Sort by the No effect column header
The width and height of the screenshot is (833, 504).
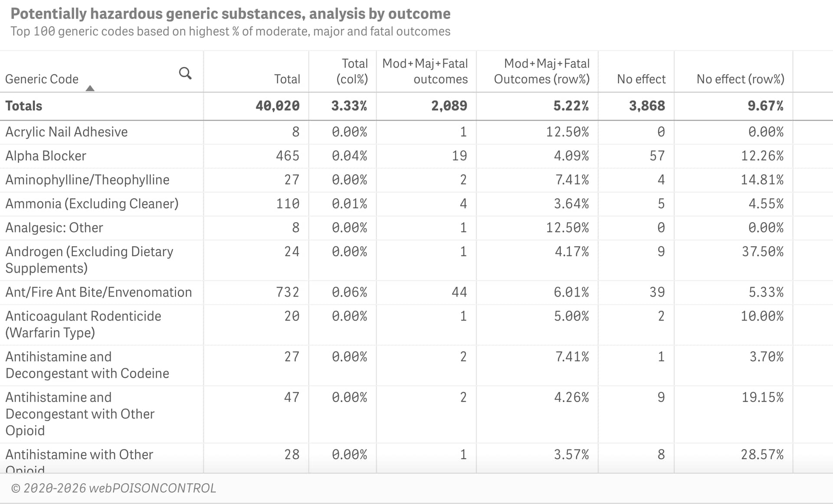(x=642, y=79)
